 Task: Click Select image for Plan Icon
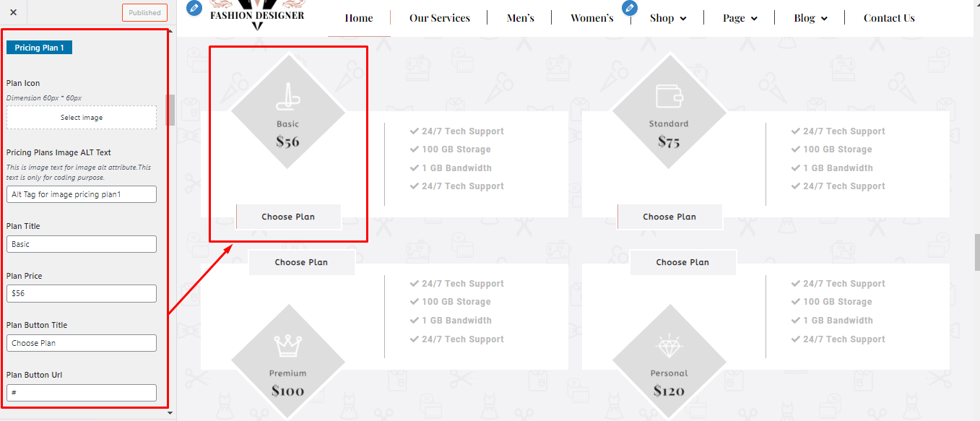point(82,118)
